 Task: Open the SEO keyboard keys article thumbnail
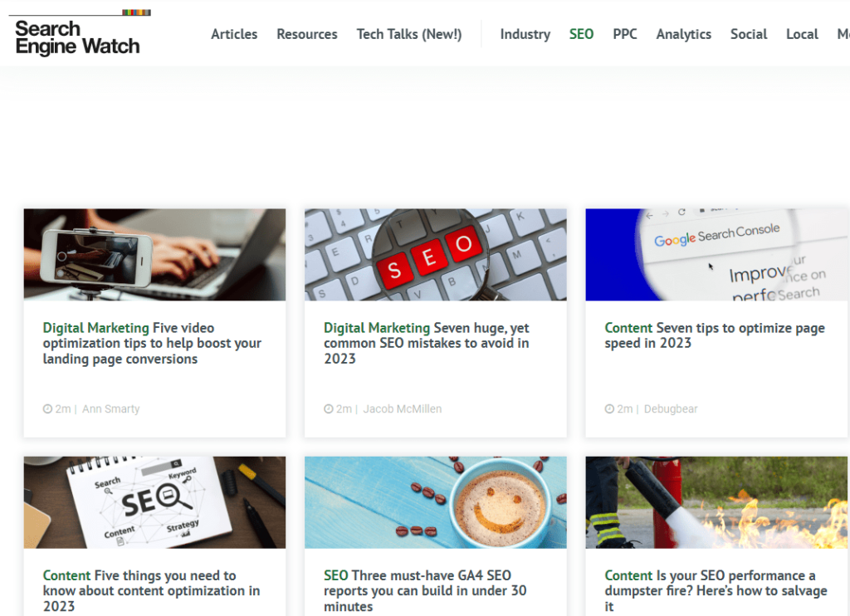click(x=435, y=254)
